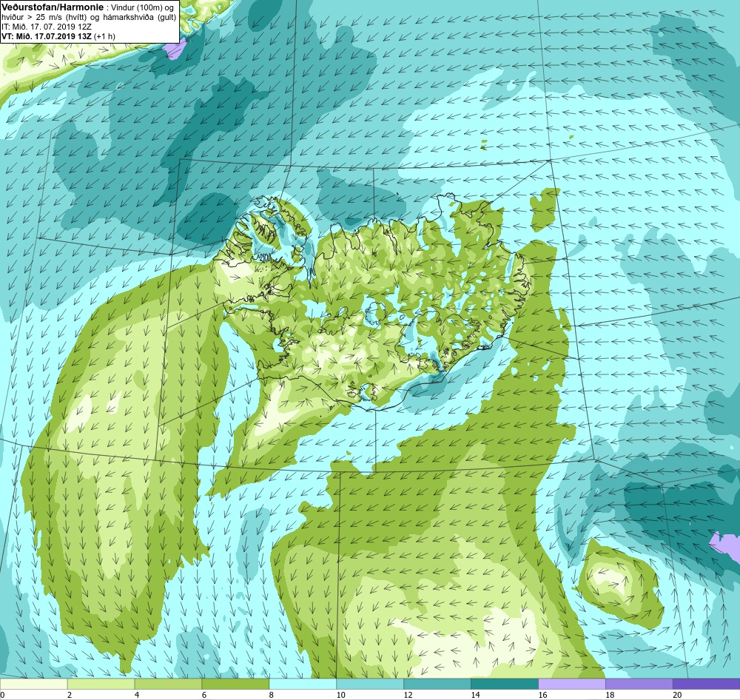Screen dimensions: 740x700
Task: Click the legend label '8'
Action: pos(272,694)
